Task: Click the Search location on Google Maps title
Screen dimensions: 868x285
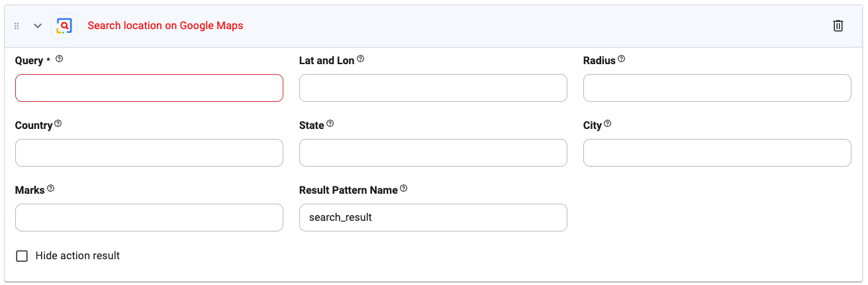Action: click(x=166, y=26)
